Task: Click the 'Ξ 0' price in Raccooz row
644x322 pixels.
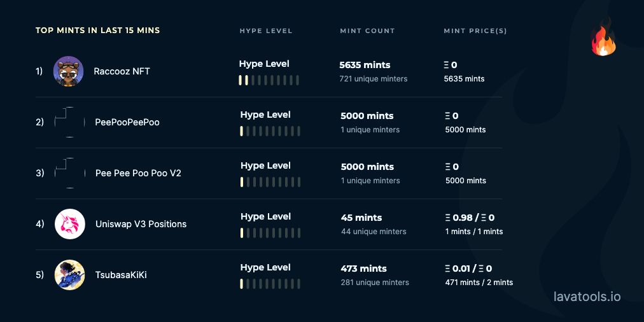Action: (x=451, y=65)
